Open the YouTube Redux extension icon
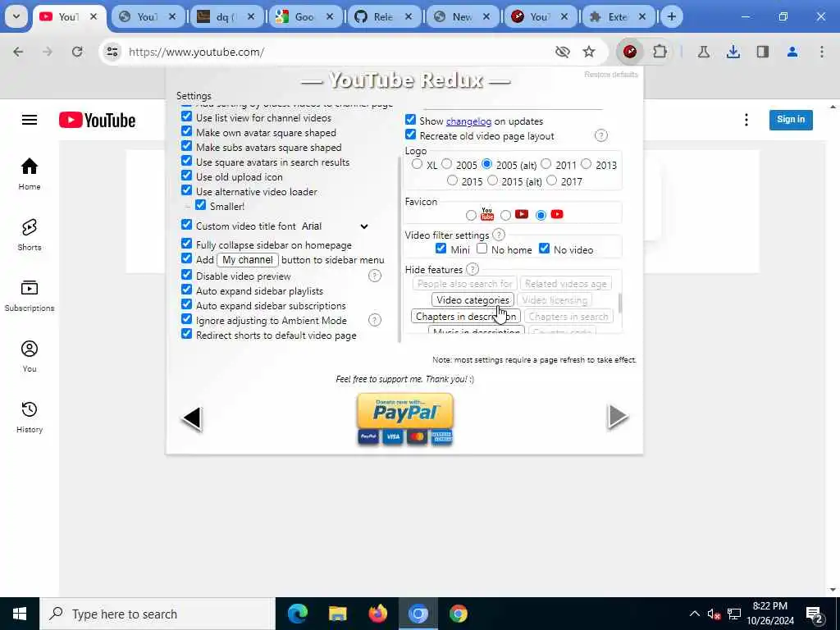840x630 pixels. tap(630, 52)
